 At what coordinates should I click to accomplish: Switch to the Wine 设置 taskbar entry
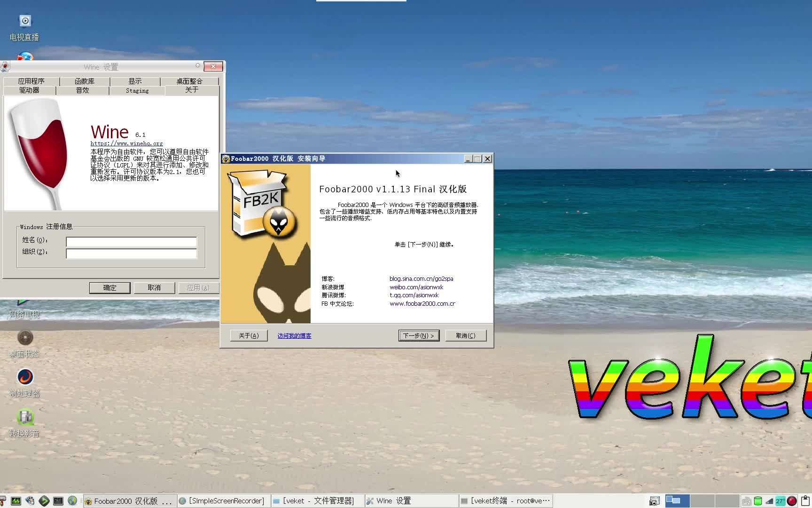tap(411, 501)
